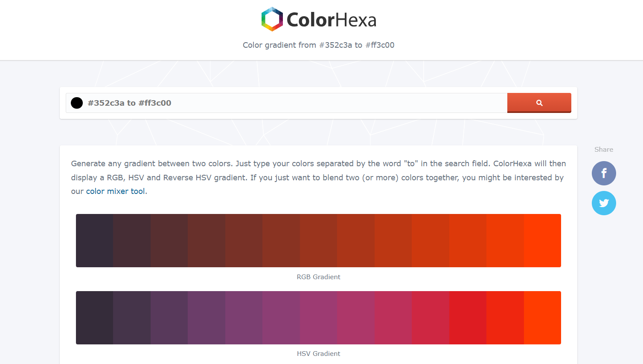Click the black color preview circle in search bar
Viewport: 643px width, 364px height.
76,103
